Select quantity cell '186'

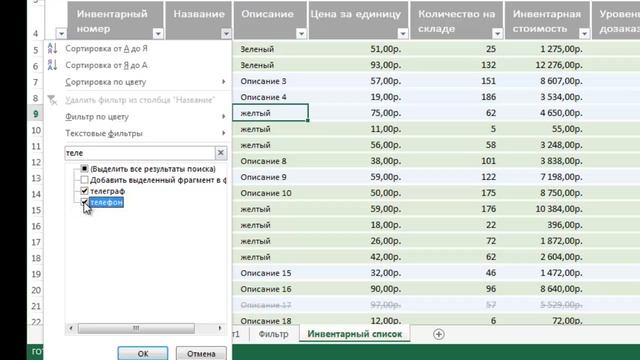pyautogui.click(x=457, y=97)
